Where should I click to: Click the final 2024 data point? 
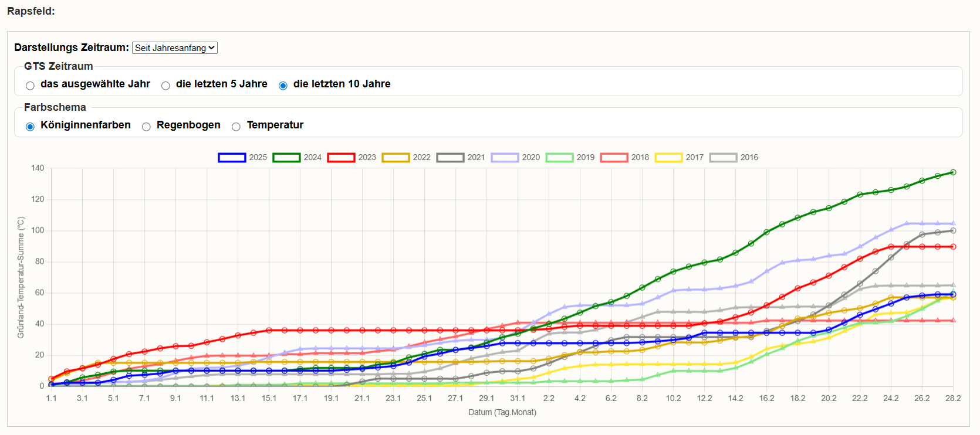coord(953,172)
